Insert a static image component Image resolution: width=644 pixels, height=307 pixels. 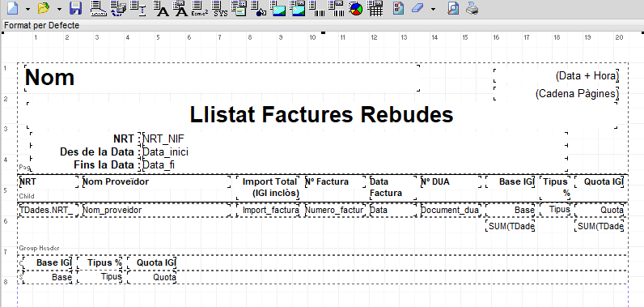(x=279, y=8)
